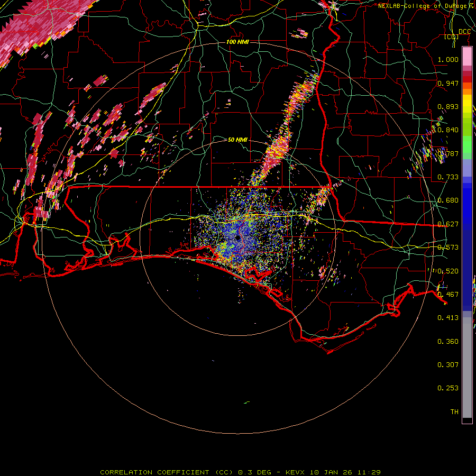Viewport: 476px width, 476px height.
Task: Select the 0.413 scale value
Action: [448, 318]
